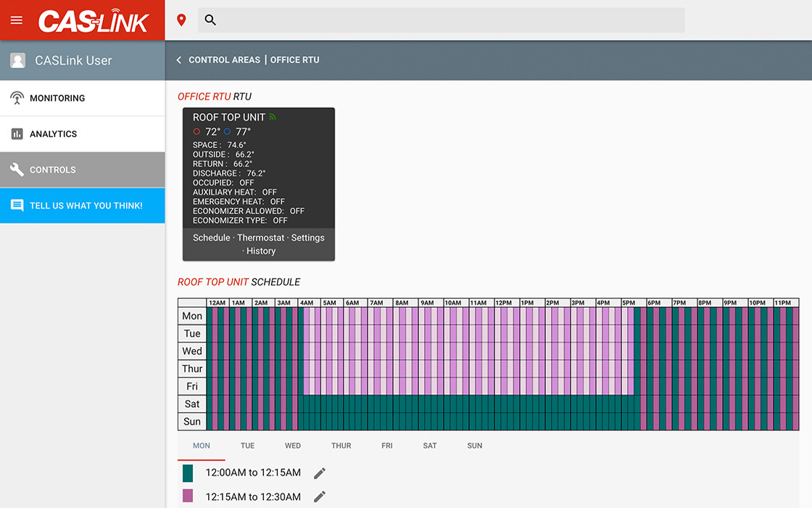Select the SUN schedule tab
The width and height of the screenshot is (812, 508).
pos(475,446)
